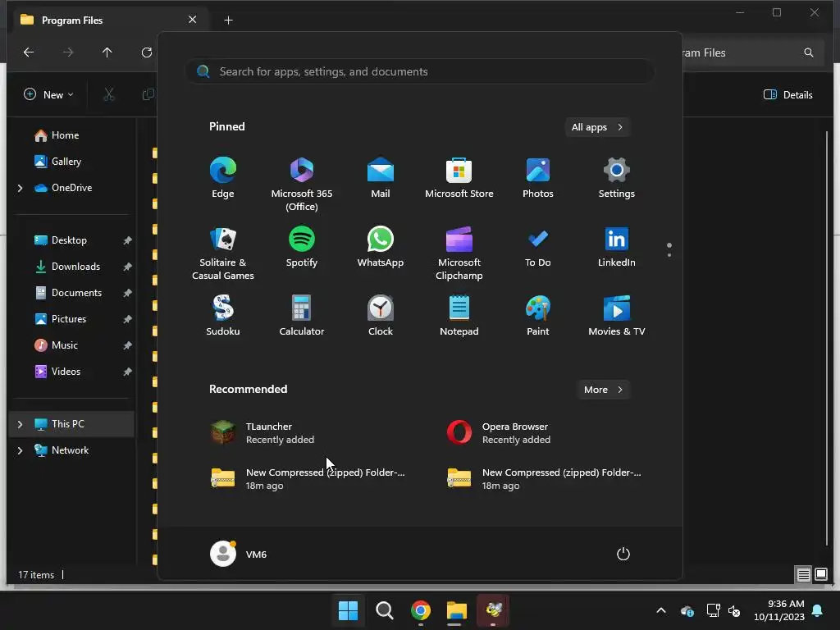
Task: Open the left New Compressed (zipped) Folder item
Action: pyautogui.click(x=308, y=479)
